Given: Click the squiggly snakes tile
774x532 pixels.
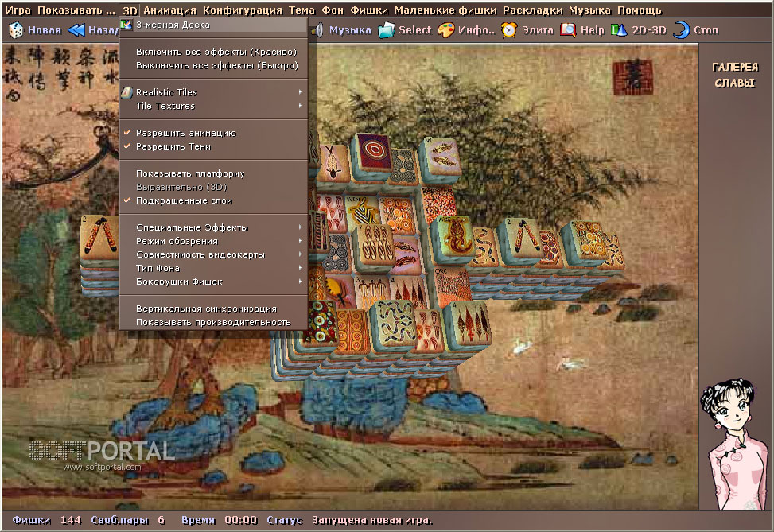Looking at the screenshot, I should (x=395, y=321).
